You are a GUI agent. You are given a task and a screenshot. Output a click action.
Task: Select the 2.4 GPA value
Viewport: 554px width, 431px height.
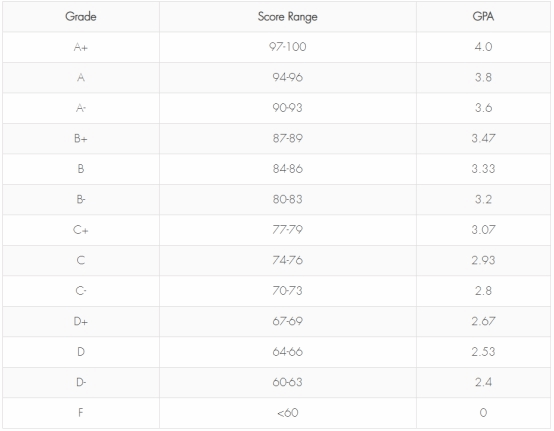[483, 382]
